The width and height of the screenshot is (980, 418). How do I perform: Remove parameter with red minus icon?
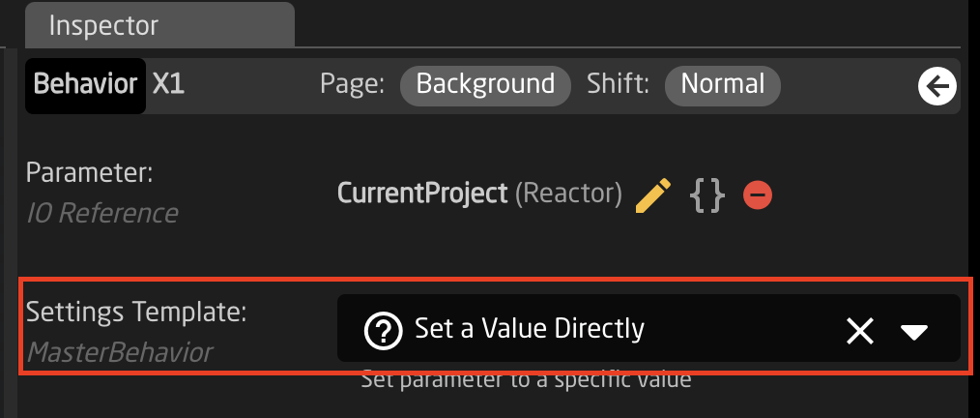click(x=758, y=195)
